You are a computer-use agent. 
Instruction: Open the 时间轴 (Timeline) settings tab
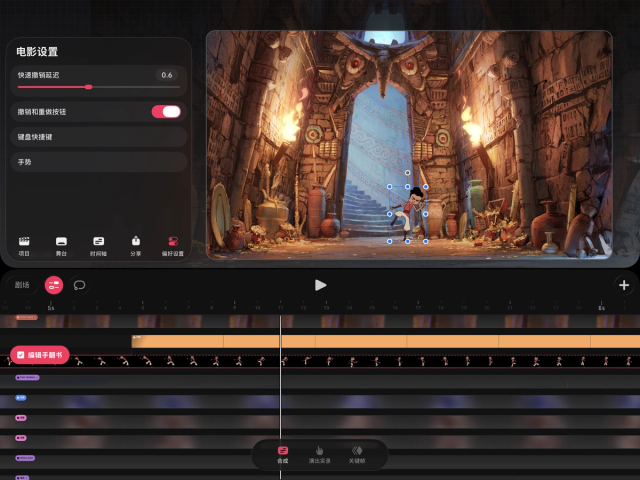pyautogui.click(x=98, y=246)
